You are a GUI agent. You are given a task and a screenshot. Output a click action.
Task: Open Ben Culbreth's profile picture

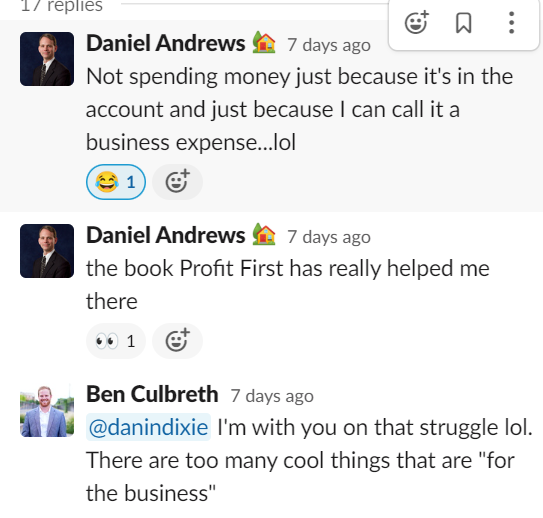[47, 410]
